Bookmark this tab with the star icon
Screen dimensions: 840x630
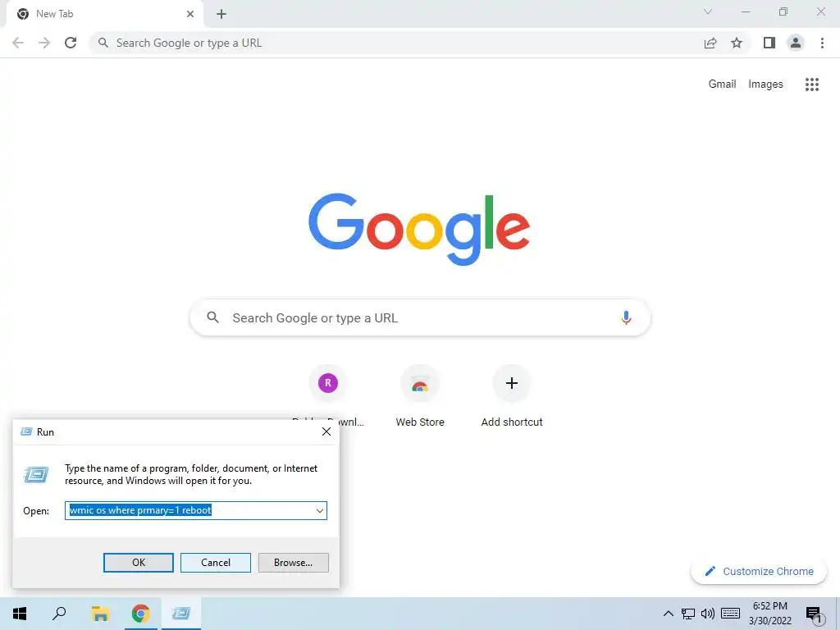click(x=737, y=43)
